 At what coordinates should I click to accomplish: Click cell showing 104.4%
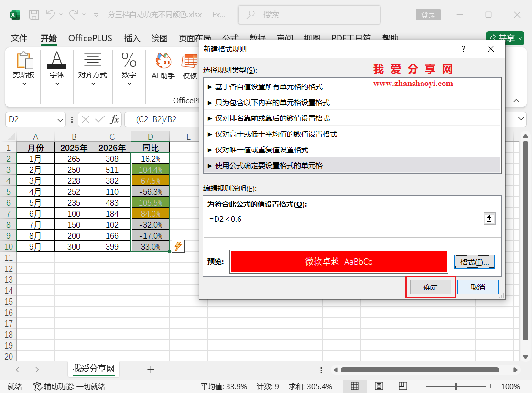coord(150,170)
